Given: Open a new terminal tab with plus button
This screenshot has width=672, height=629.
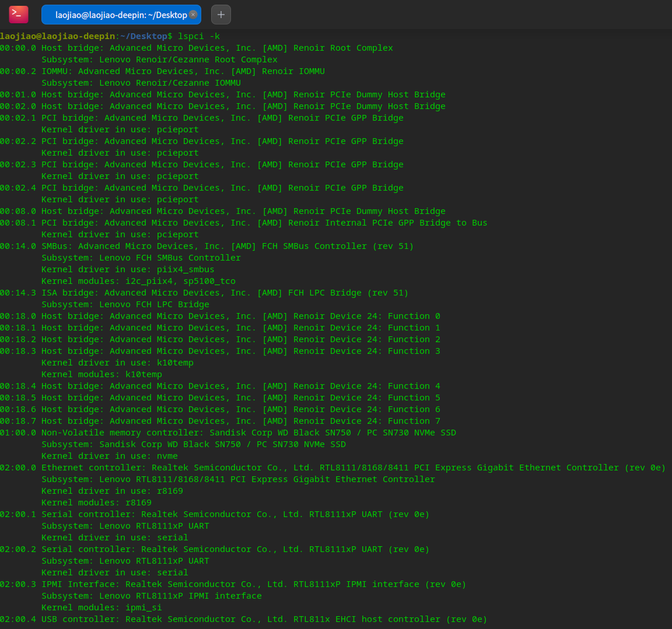Looking at the screenshot, I should [x=221, y=15].
